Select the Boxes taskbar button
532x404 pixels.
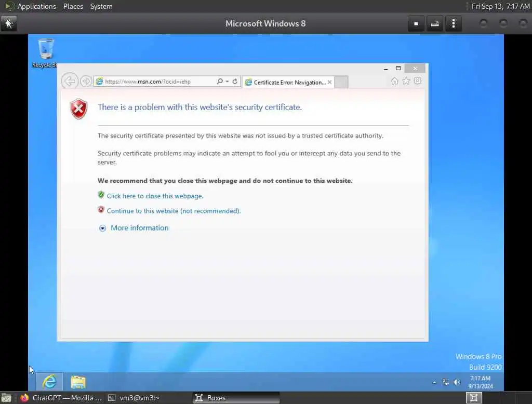(236, 398)
